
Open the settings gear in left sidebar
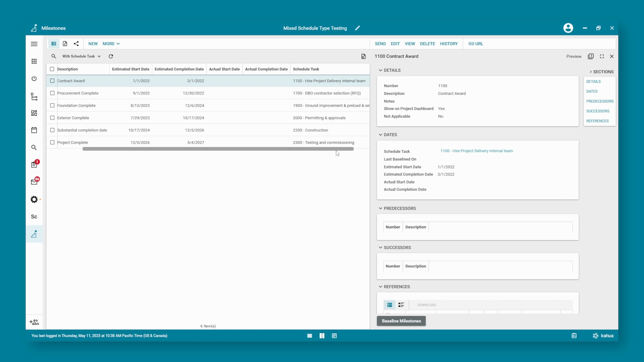[x=34, y=199]
